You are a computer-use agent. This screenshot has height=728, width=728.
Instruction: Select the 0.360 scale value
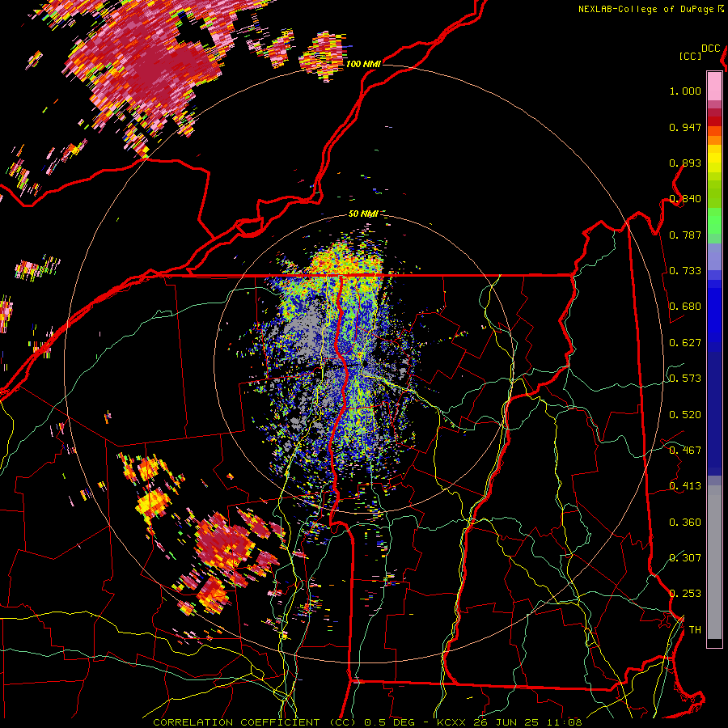pyautogui.click(x=685, y=523)
